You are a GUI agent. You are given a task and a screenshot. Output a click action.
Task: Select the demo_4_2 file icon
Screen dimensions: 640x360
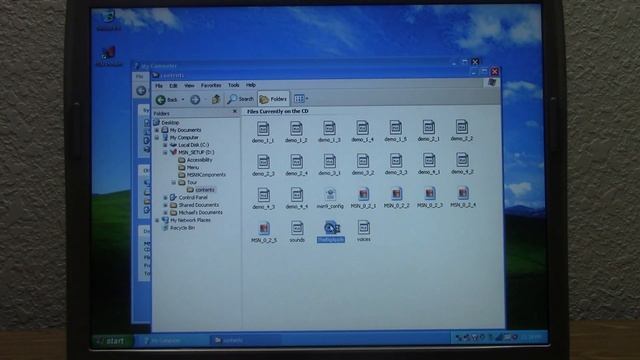click(x=462, y=160)
